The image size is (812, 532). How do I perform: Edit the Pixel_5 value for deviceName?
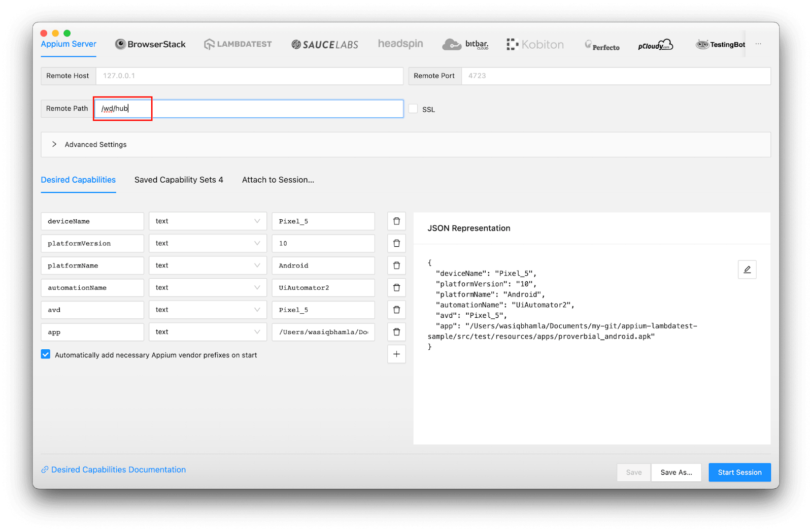point(323,221)
